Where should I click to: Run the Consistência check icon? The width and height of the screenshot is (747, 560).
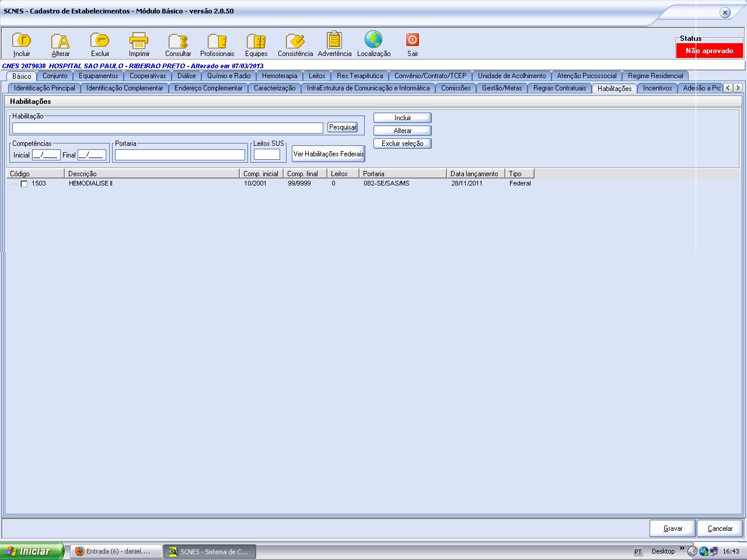pyautogui.click(x=295, y=41)
